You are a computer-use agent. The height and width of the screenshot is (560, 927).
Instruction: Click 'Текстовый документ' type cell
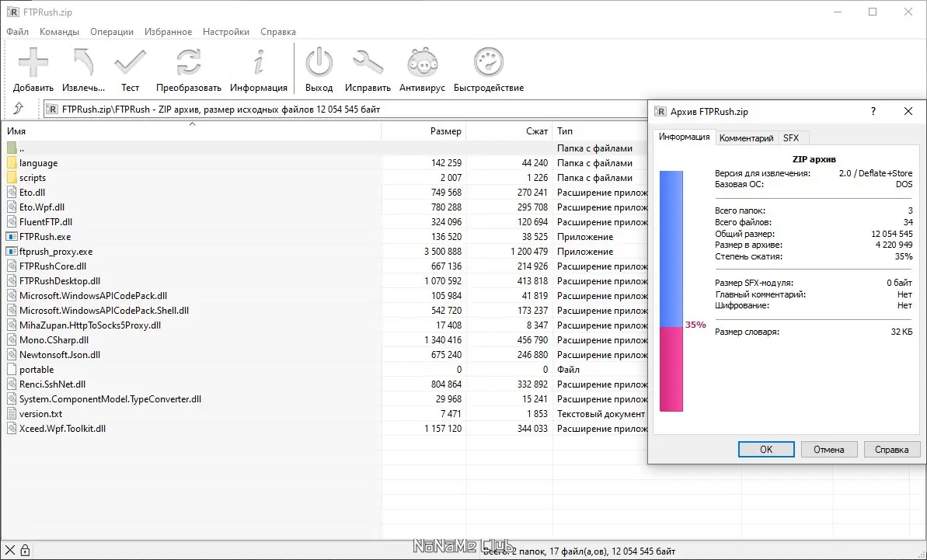tap(601, 414)
